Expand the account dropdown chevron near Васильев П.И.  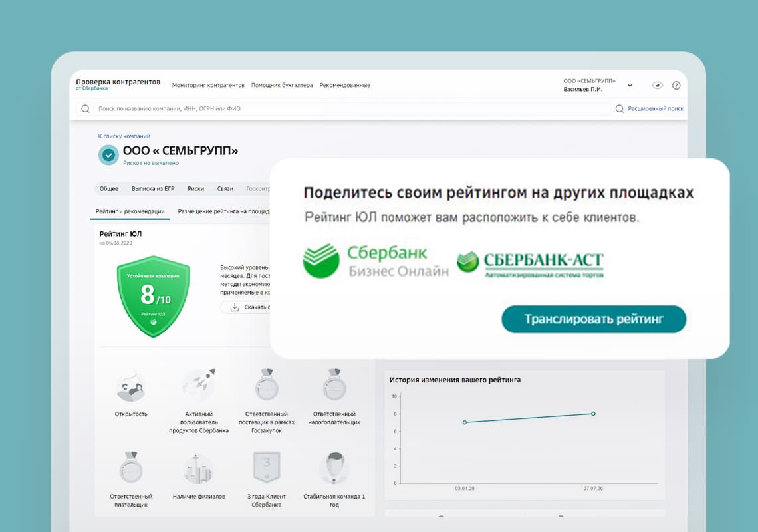[630, 86]
